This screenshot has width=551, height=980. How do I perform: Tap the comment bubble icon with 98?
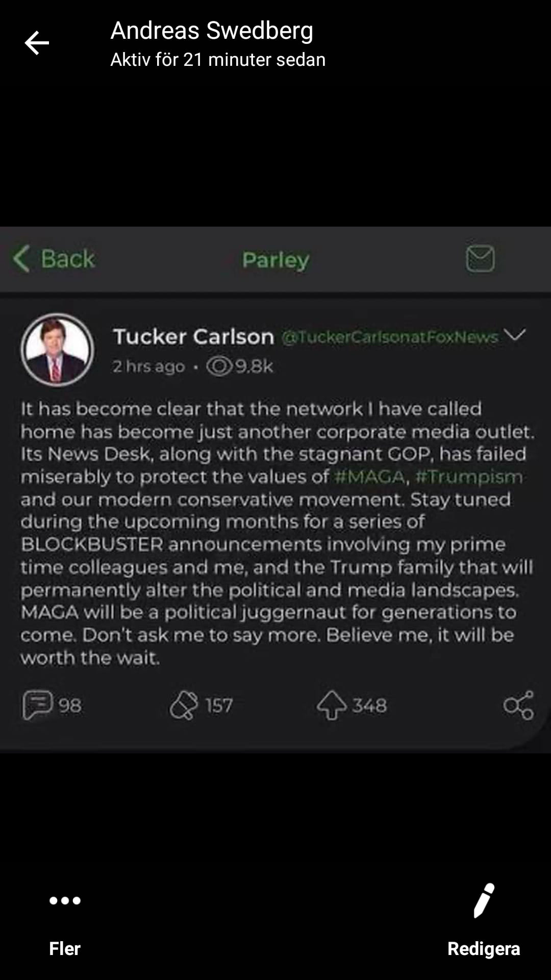click(38, 705)
